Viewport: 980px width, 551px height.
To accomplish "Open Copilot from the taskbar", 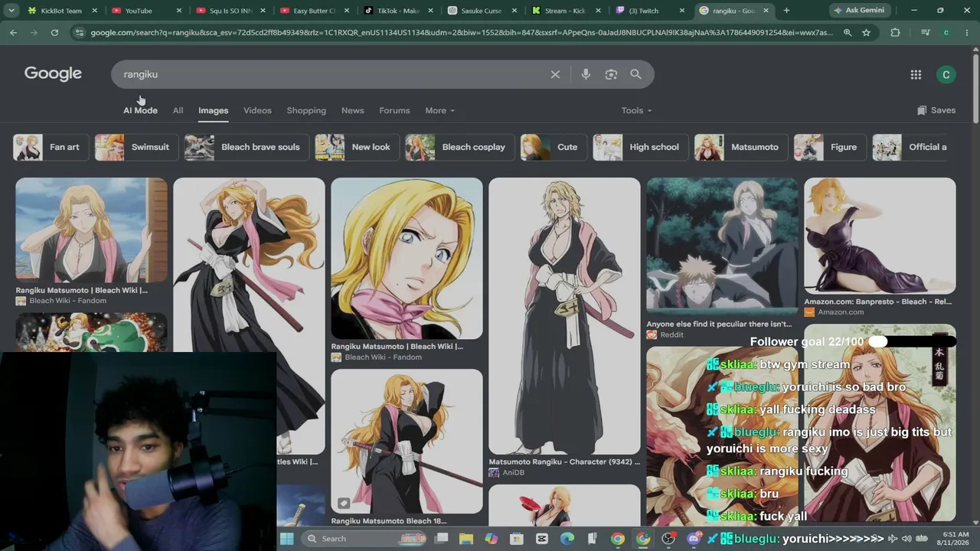I will (492, 539).
